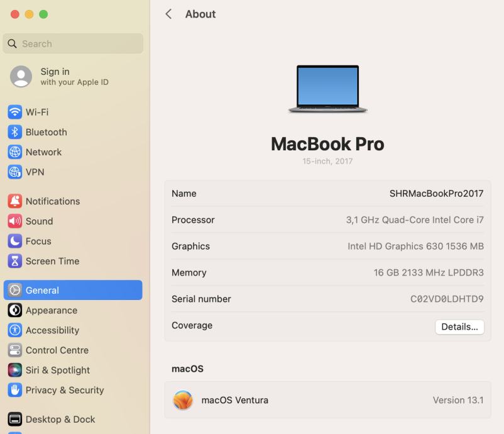Click the Serial number row label
The image size is (504, 434).
201,299
